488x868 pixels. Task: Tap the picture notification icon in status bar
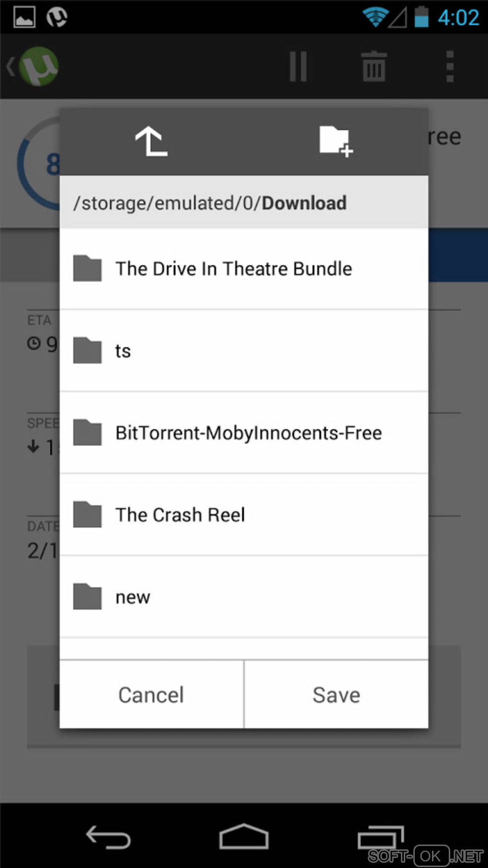tap(24, 17)
